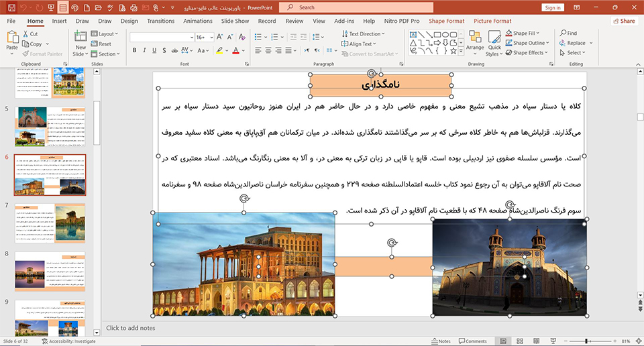The height and width of the screenshot is (346, 644).
Task: Open the Insert tab
Action: pyautogui.click(x=59, y=21)
